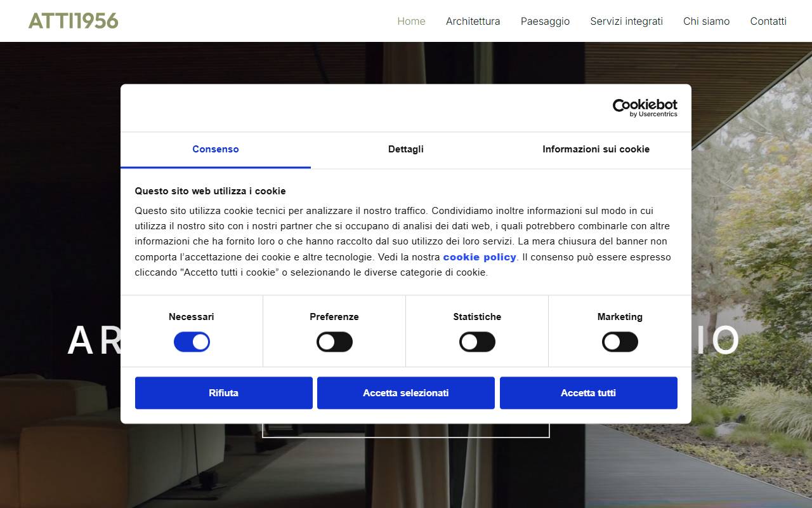Click the Preferenze category label

coord(334,317)
